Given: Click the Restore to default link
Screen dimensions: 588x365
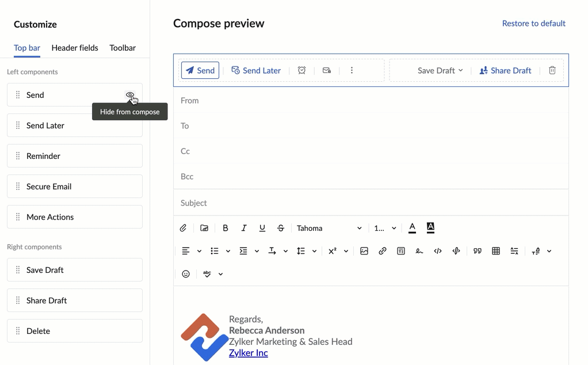Looking at the screenshot, I should (x=533, y=23).
